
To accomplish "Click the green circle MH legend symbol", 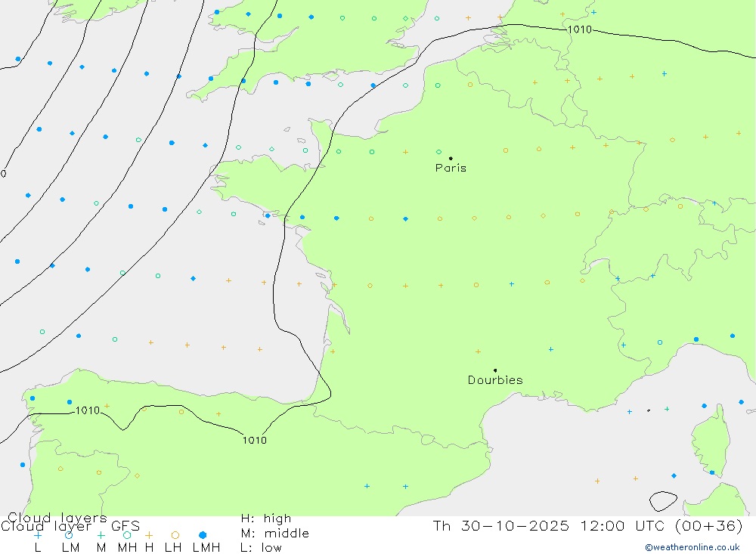I will (x=127, y=535).
